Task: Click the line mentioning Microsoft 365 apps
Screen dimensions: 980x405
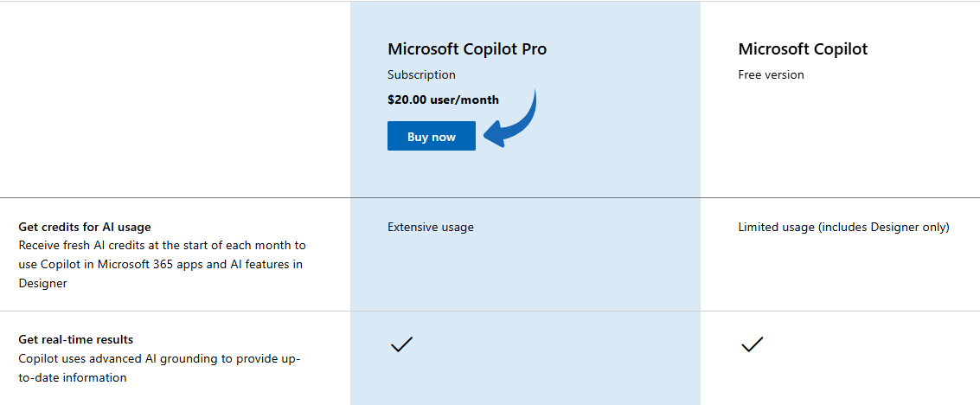Action: coord(160,264)
